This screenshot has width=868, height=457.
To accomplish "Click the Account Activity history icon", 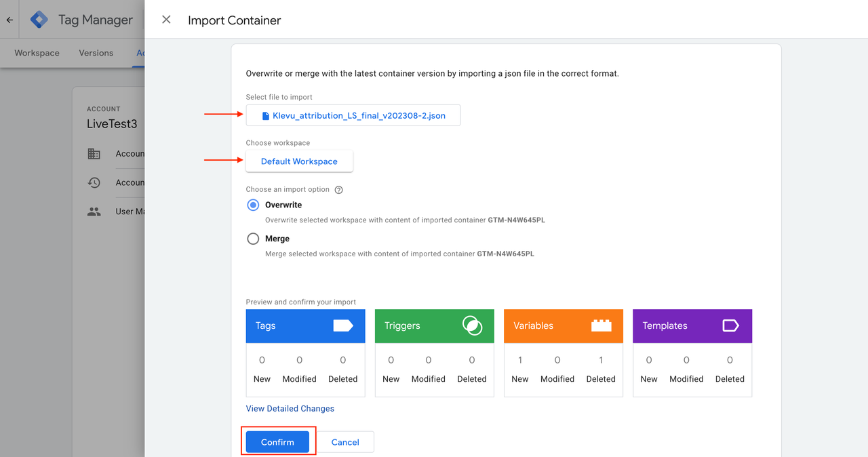I will [94, 182].
